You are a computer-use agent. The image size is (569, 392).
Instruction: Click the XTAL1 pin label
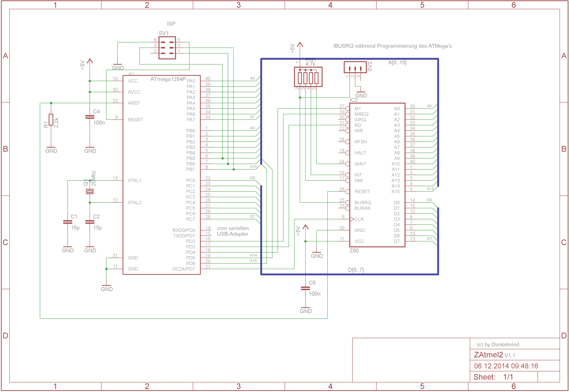tap(135, 181)
